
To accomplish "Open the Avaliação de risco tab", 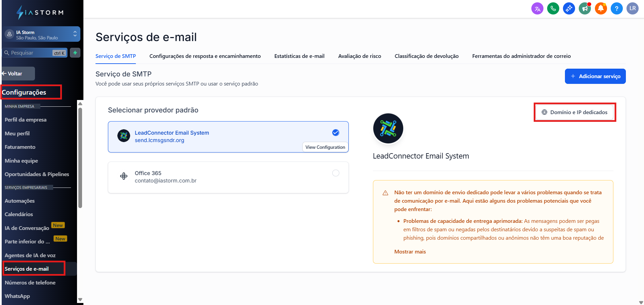I will 359,56.
